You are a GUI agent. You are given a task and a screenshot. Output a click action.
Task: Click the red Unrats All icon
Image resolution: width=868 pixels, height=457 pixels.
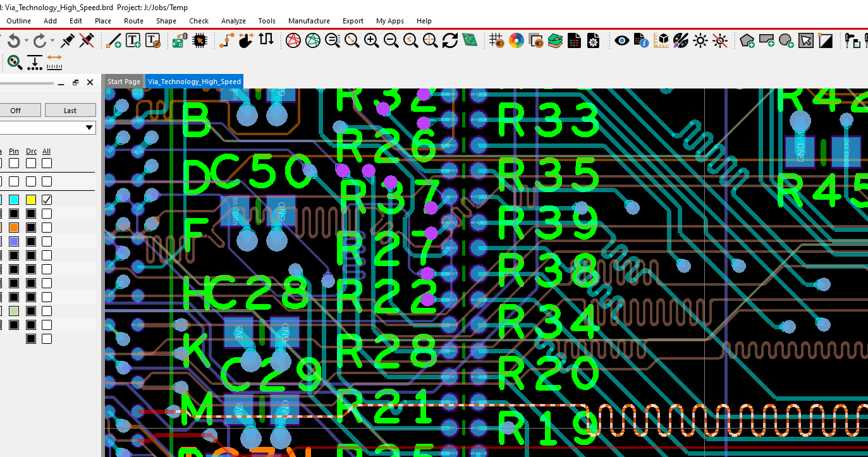tap(293, 40)
